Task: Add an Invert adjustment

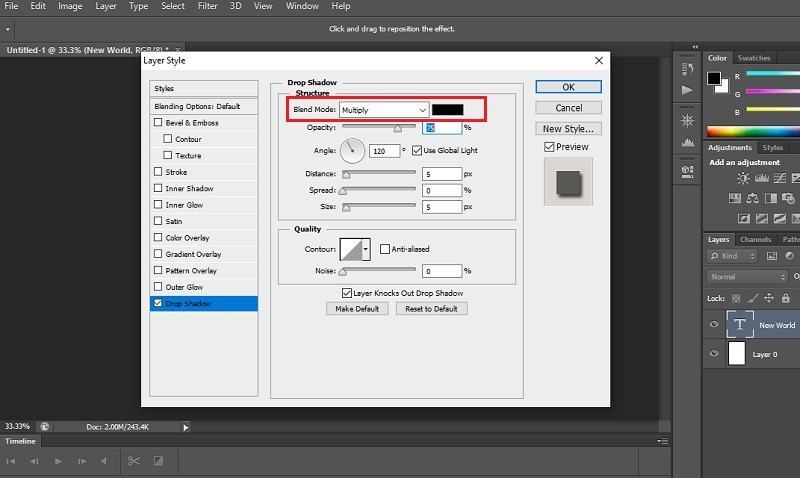Action: pos(743,219)
